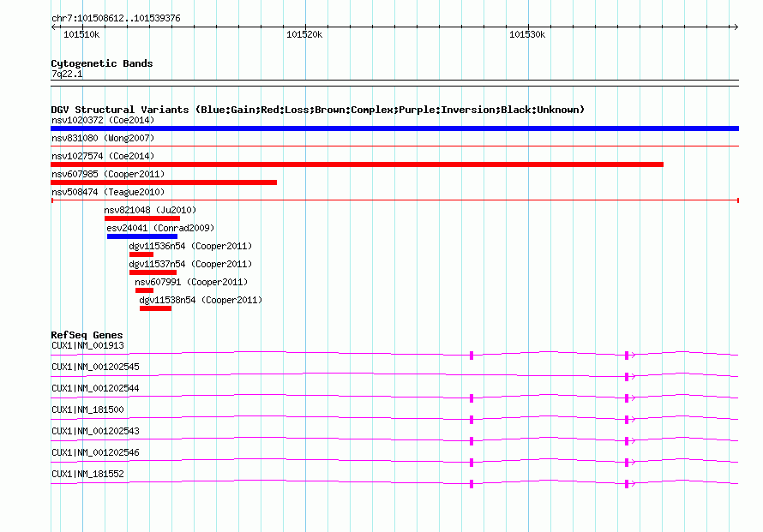Click the esv24041 (Conrad2009) blue bar

tap(142, 236)
